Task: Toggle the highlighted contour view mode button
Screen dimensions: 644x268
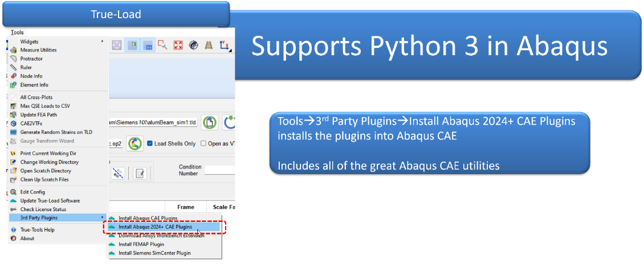Action: (x=133, y=45)
